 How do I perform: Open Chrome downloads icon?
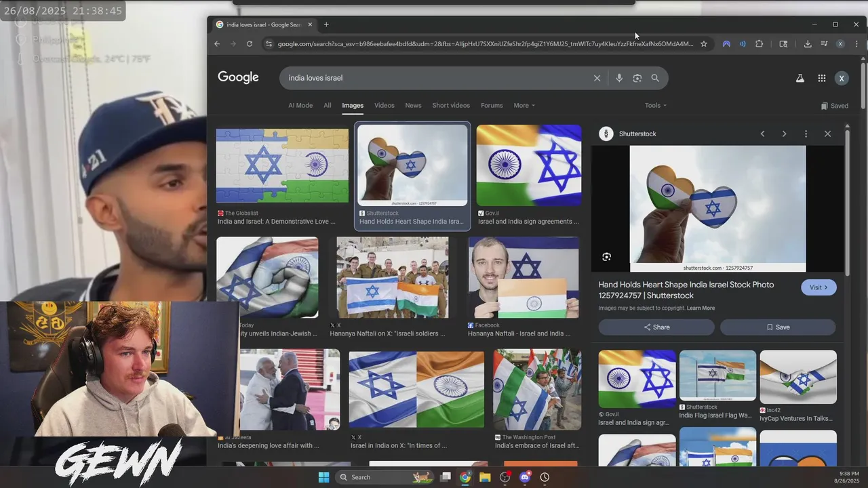point(808,44)
